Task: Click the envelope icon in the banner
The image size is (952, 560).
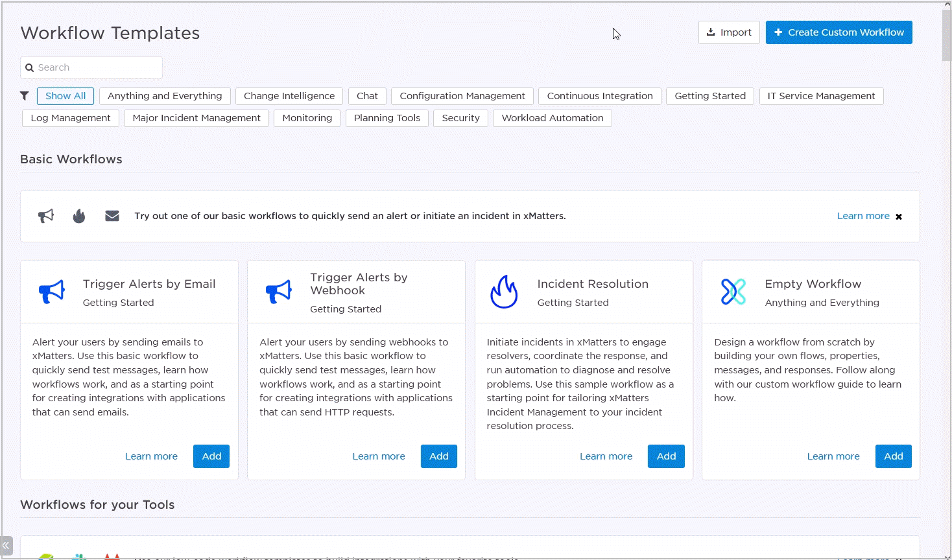Action: tap(112, 216)
